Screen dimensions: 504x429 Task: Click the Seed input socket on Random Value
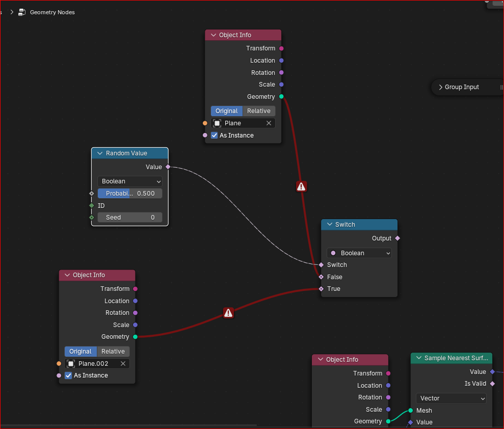click(x=92, y=218)
